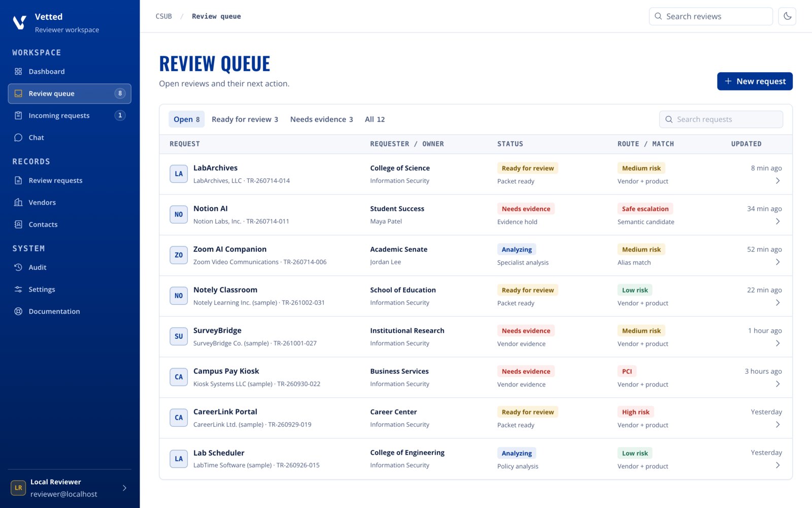
Task: Click the Review queue breadcrumb
Action: tap(216, 16)
